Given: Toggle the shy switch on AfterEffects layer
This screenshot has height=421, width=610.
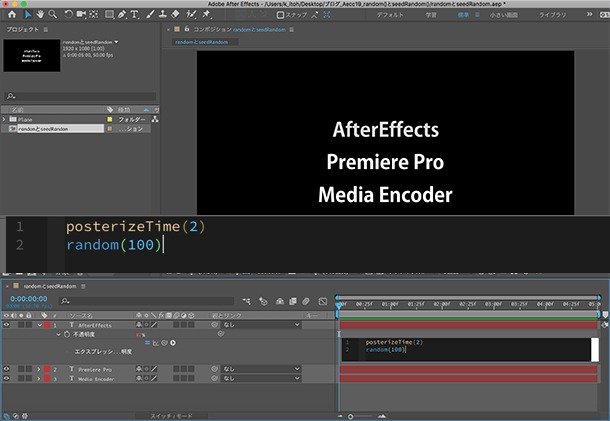Looking at the screenshot, I should pos(139,325).
